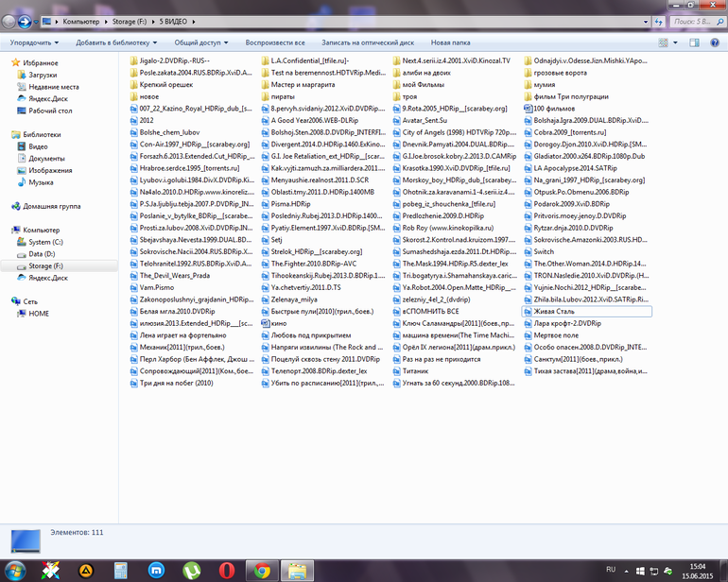Screen dimensions: 728x582
Task: Open Google Chrome from the taskbar
Action: pos(262,571)
